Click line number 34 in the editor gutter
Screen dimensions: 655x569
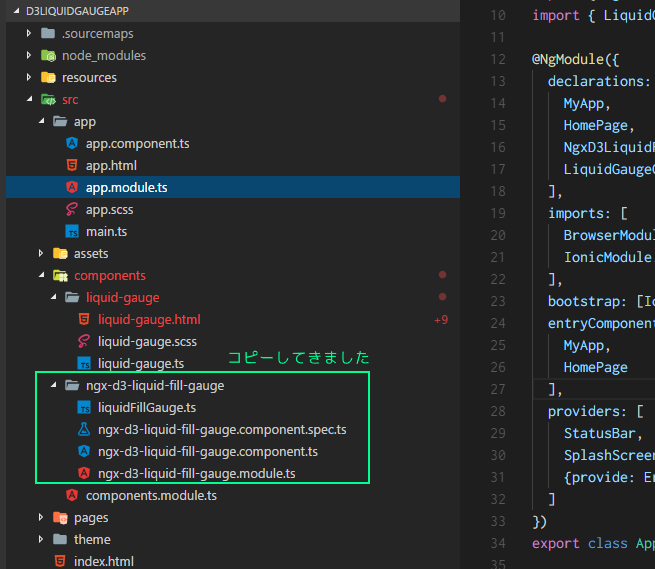click(497, 543)
